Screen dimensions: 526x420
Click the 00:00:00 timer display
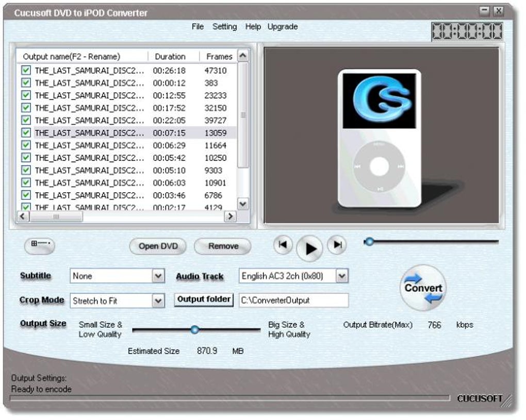467,31
